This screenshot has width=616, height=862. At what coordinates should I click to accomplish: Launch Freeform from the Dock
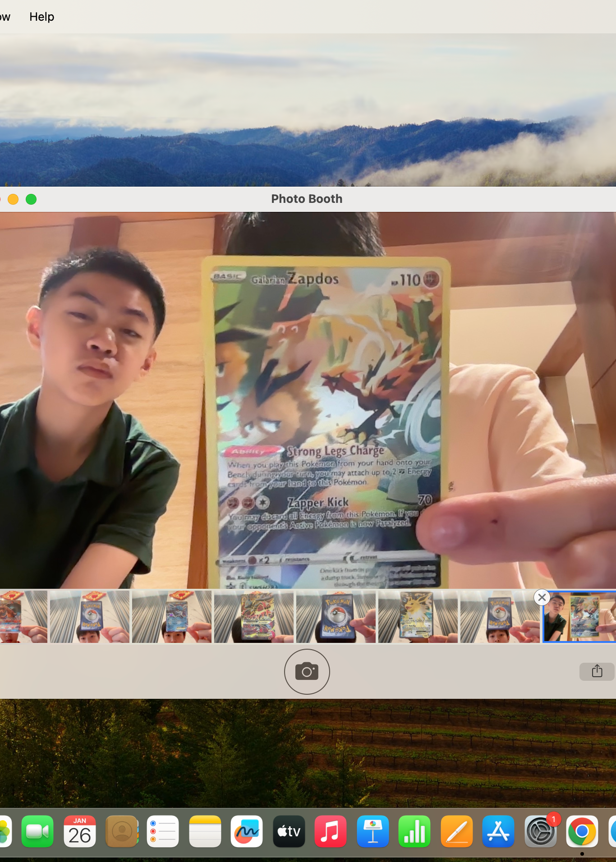(x=247, y=831)
